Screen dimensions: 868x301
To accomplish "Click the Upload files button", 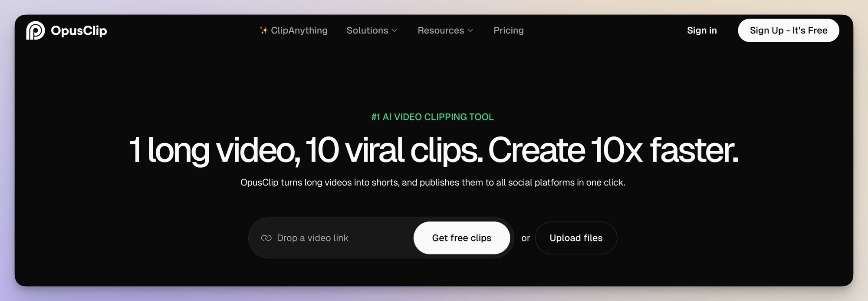I will pos(576,238).
